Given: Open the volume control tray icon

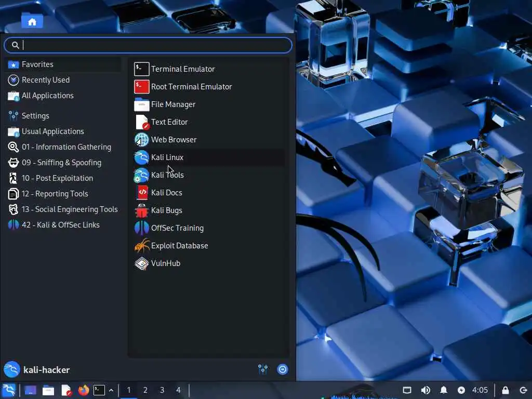Looking at the screenshot, I should [425, 390].
